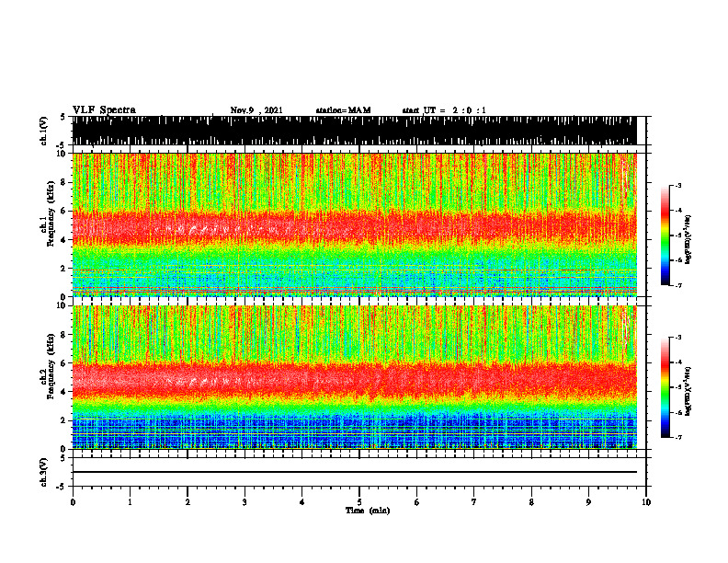The width and height of the screenshot is (728, 563).
Task: Click time axis tick label "8"
Action: coord(531,502)
